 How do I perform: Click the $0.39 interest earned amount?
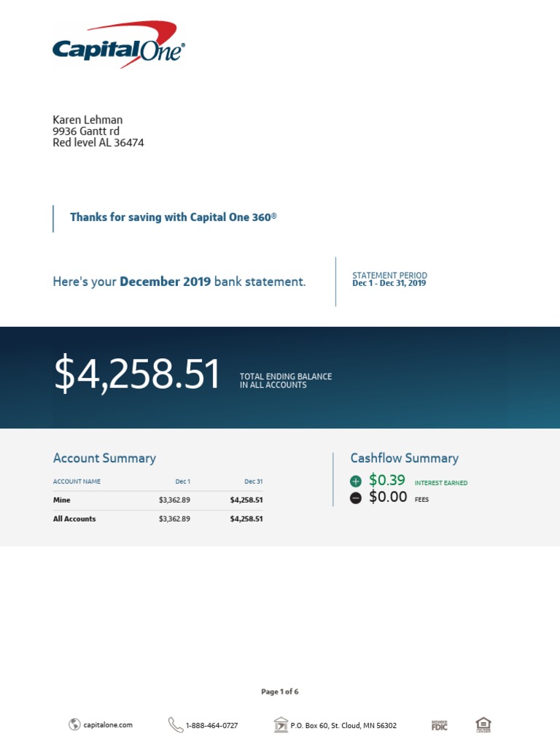(x=386, y=480)
